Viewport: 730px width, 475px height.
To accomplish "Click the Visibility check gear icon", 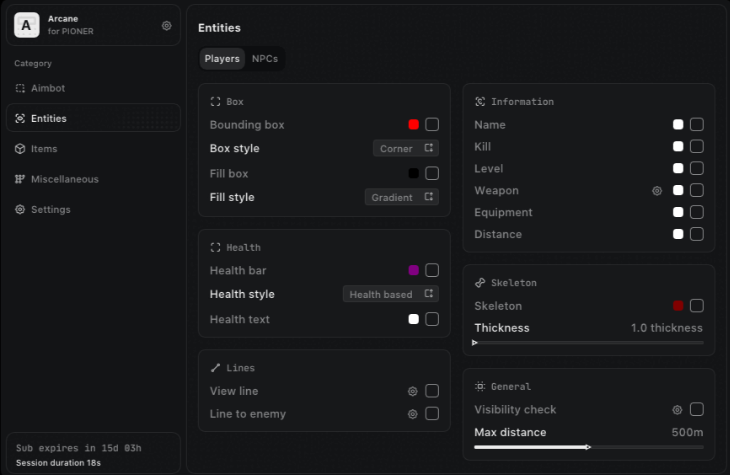I will (677, 410).
